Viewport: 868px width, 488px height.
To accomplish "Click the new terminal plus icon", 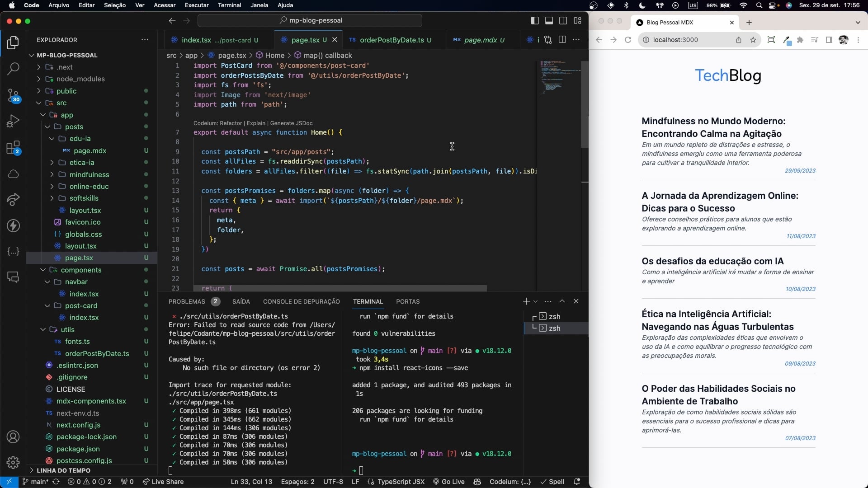I will (526, 301).
